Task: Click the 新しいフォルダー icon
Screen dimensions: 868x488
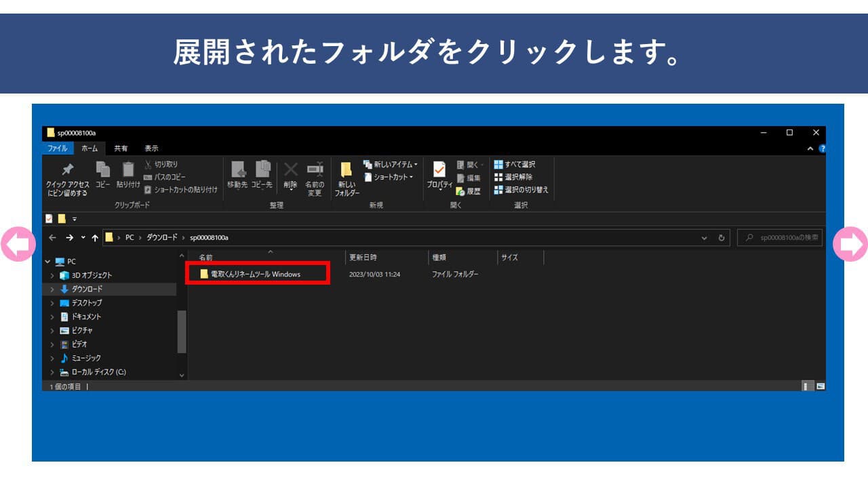Action: (347, 169)
